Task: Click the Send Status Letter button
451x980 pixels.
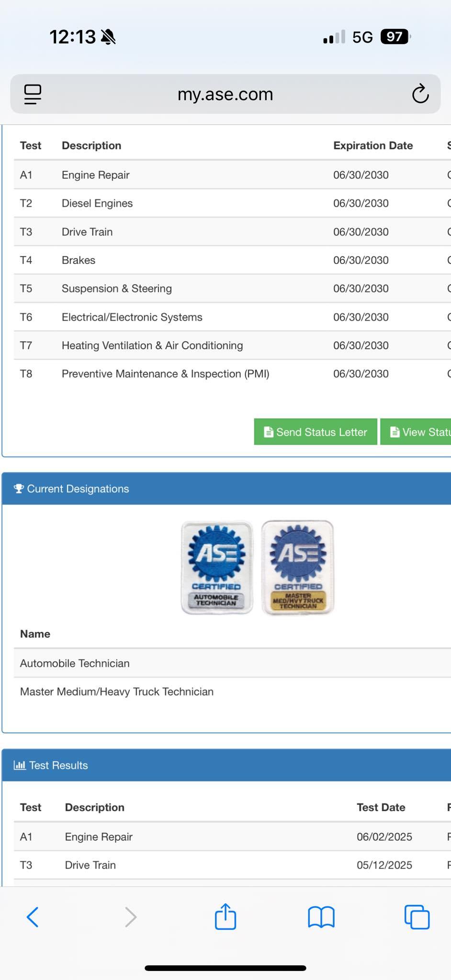Action: click(316, 432)
